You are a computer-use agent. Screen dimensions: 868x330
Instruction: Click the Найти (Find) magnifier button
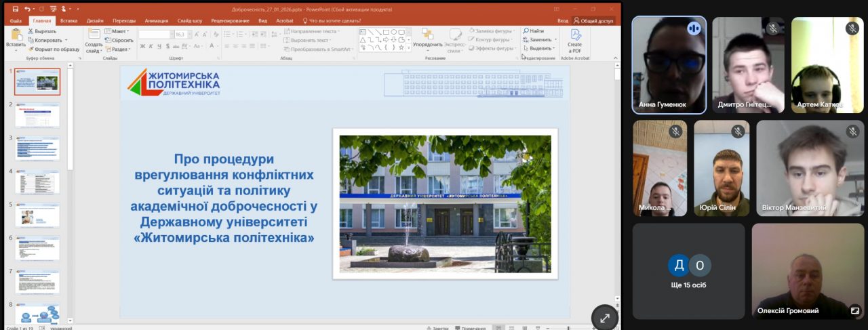coord(533,31)
